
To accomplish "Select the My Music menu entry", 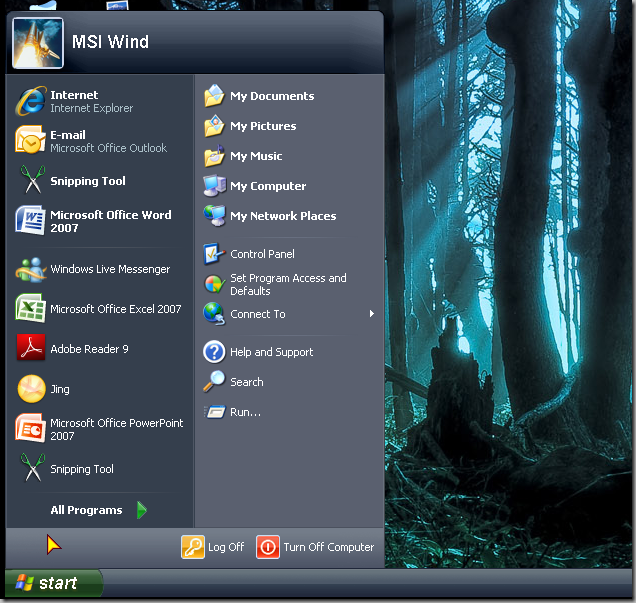I will 290,156.
